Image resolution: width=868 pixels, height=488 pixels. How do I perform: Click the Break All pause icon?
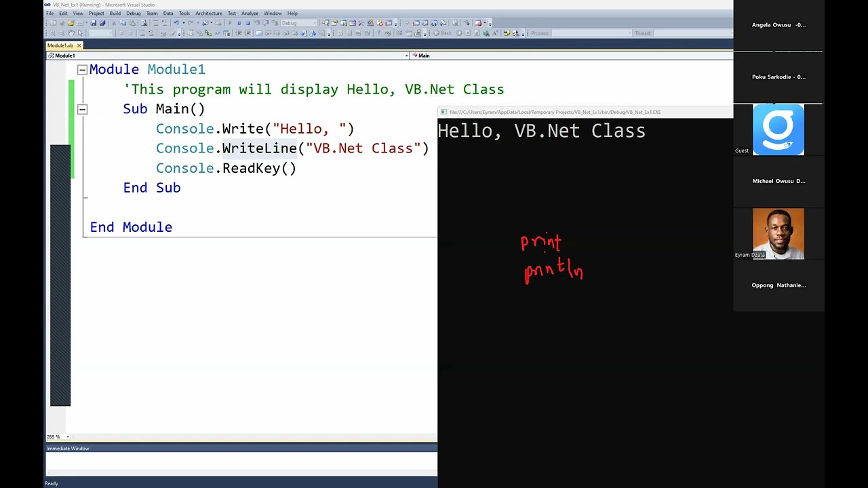pos(239,23)
